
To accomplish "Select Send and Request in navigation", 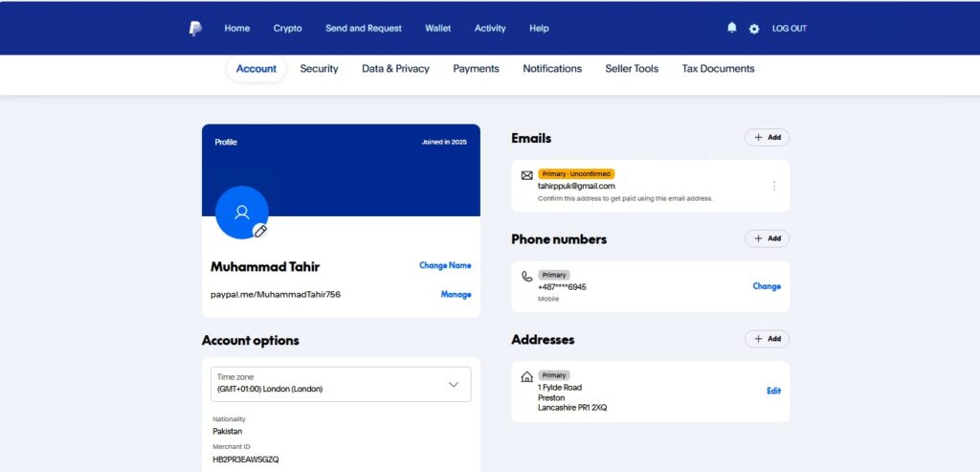I will click(x=364, y=29).
